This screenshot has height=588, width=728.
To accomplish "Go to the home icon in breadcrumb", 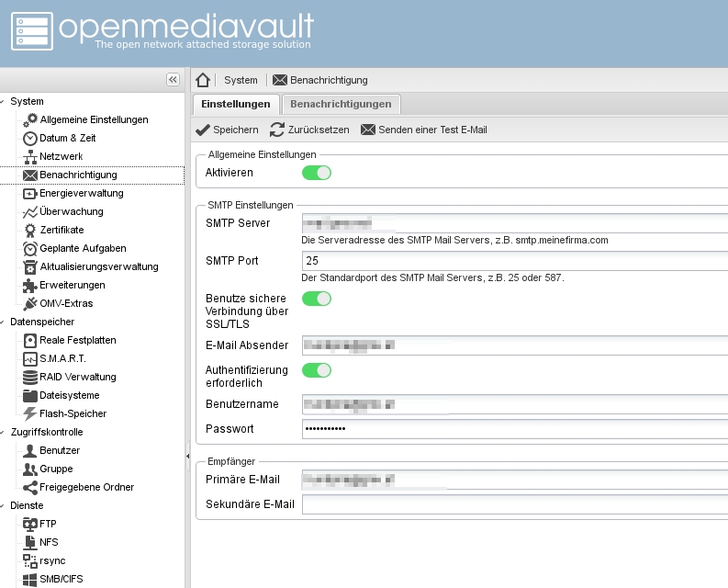I will pyautogui.click(x=203, y=80).
